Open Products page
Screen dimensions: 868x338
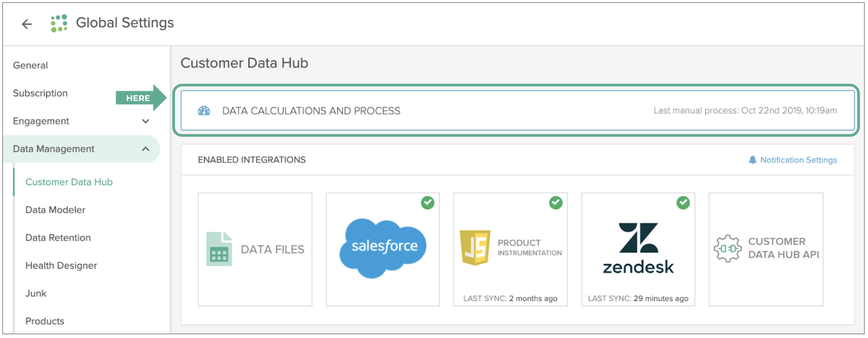[x=45, y=321]
